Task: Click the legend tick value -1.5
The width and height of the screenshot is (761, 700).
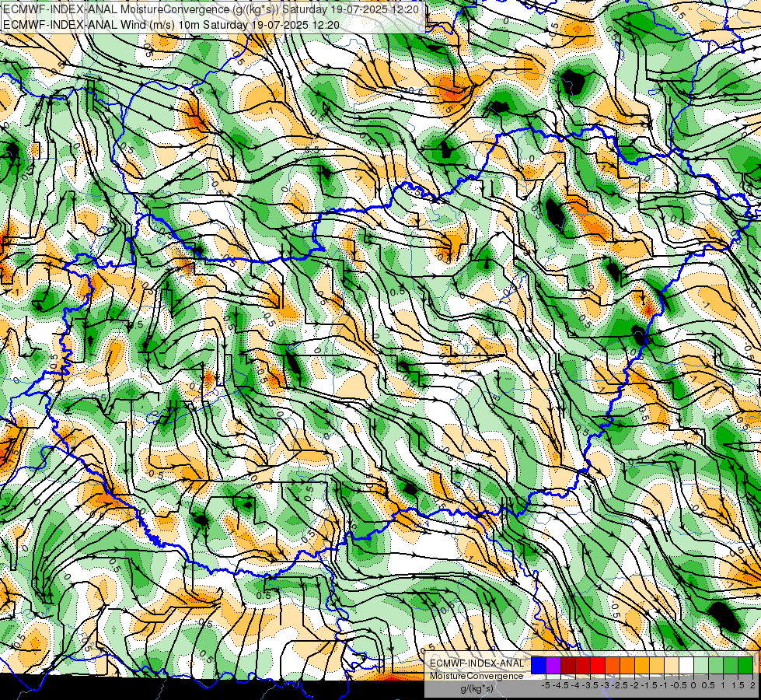Action: point(649,685)
